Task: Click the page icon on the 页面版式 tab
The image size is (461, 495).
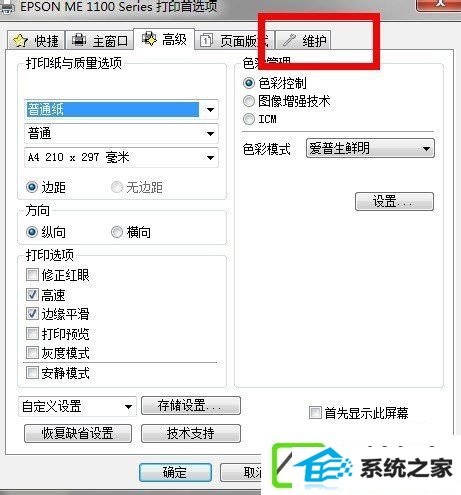Action: pyautogui.click(x=206, y=41)
